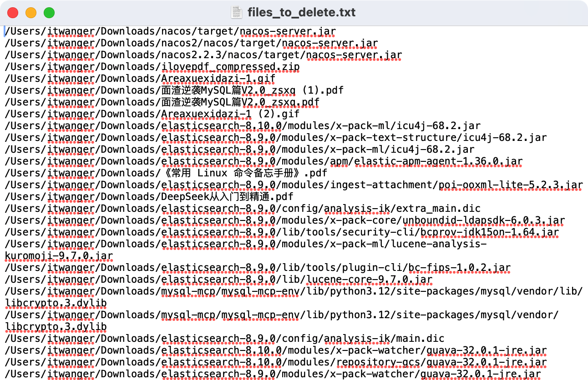
Task: Click the Areaxuexidazi-1.gif file path
Action: pos(218,79)
